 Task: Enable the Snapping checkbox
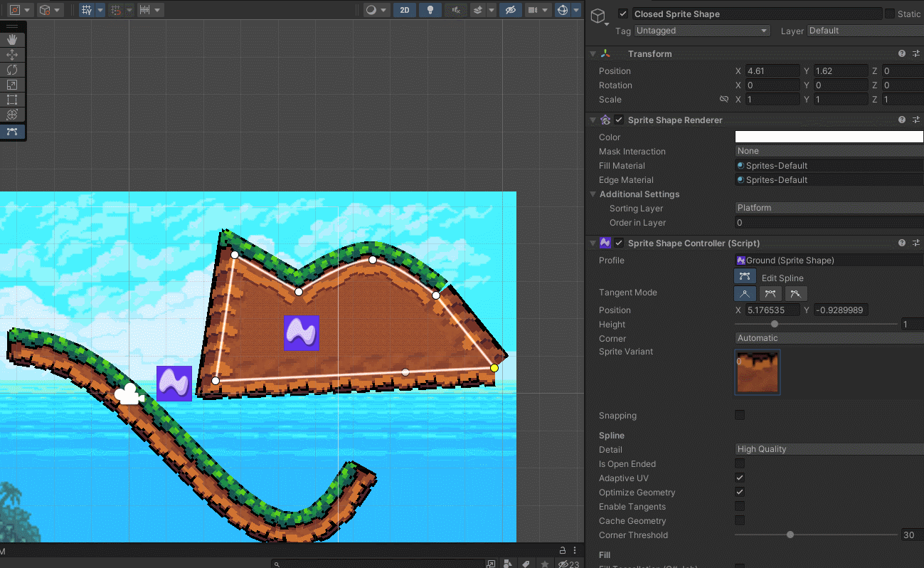coord(740,415)
